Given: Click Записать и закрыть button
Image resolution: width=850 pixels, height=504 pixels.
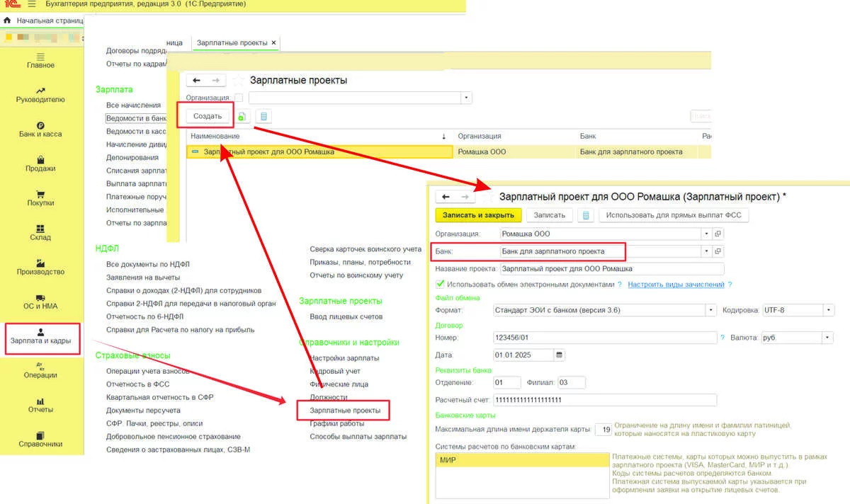Looking at the screenshot, I should pyautogui.click(x=478, y=215).
